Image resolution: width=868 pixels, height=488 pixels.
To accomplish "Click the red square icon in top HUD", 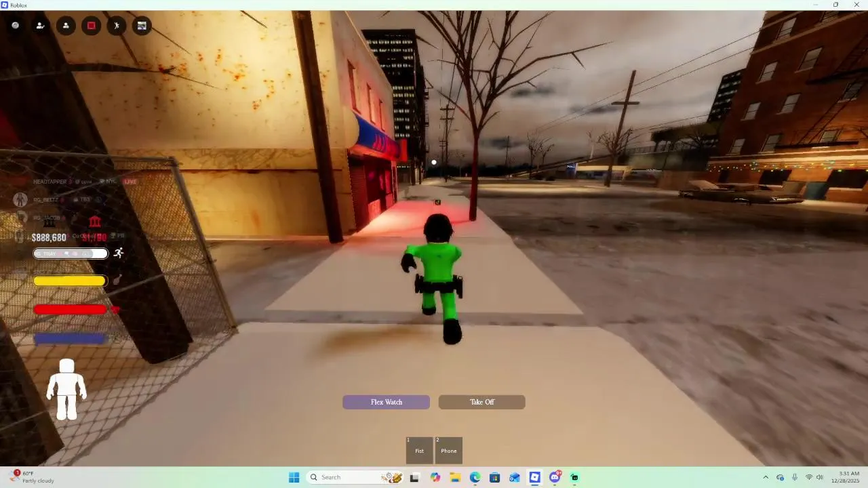I will pos(91,26).
